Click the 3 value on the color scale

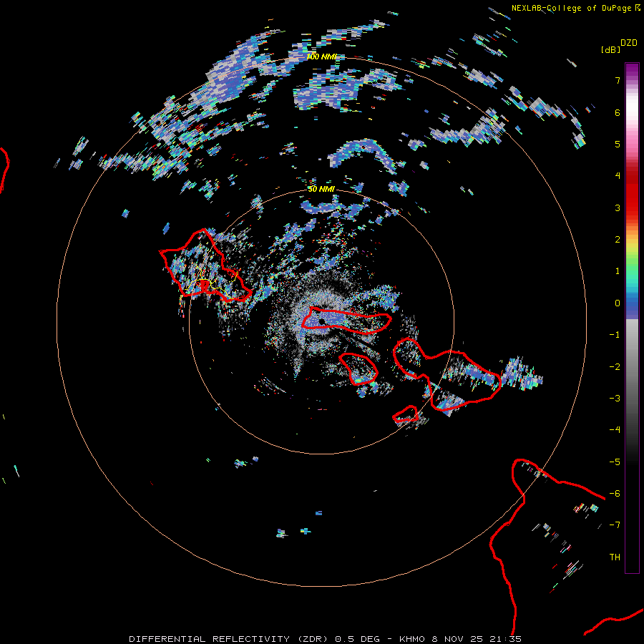(x=618, y=208)
